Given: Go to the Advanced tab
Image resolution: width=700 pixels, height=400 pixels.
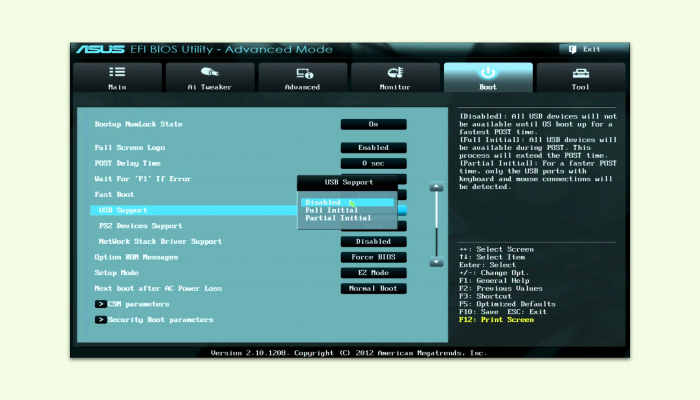Looking at the screenshot, I should point(303,78).
